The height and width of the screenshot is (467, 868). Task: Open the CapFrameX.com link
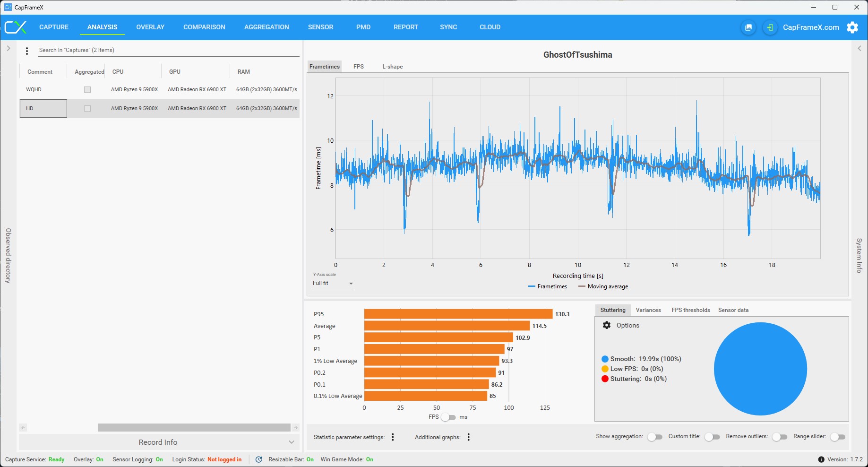(811, 27)
